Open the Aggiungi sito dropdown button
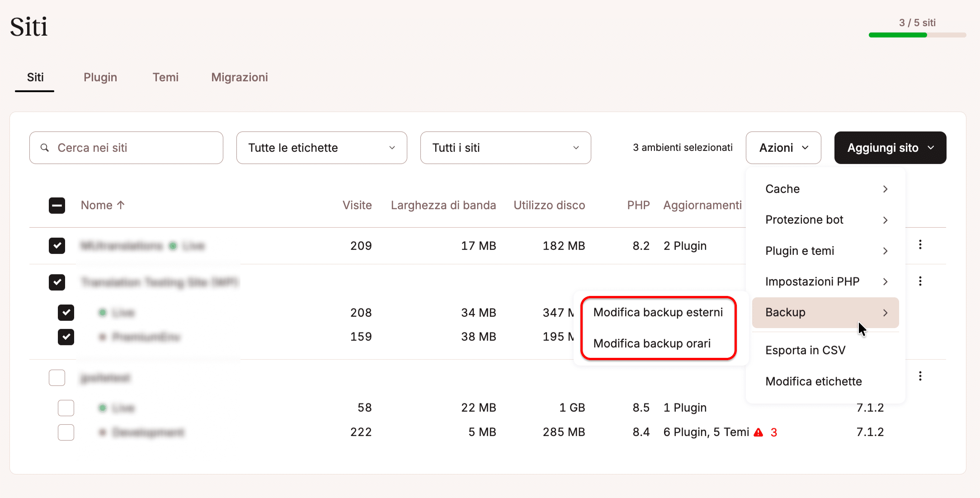Screen dimensions: 980x498 (x=890, y=148)
